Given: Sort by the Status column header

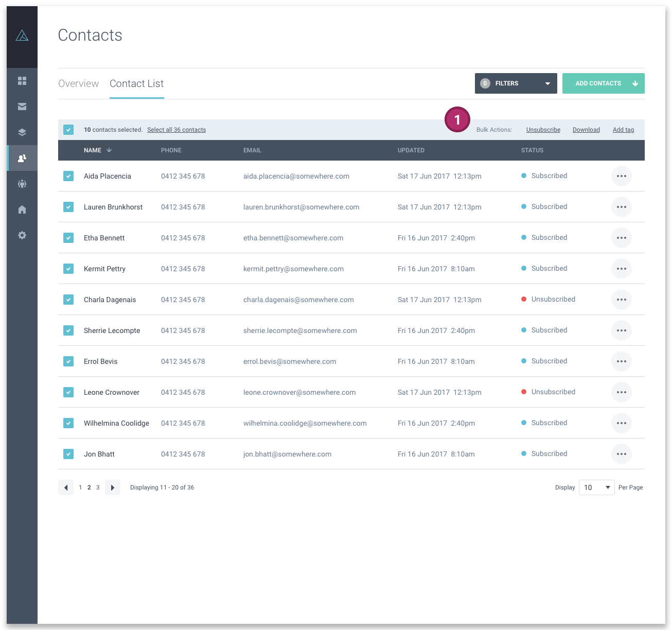Looking at the screenshot, I should [532, 150].
